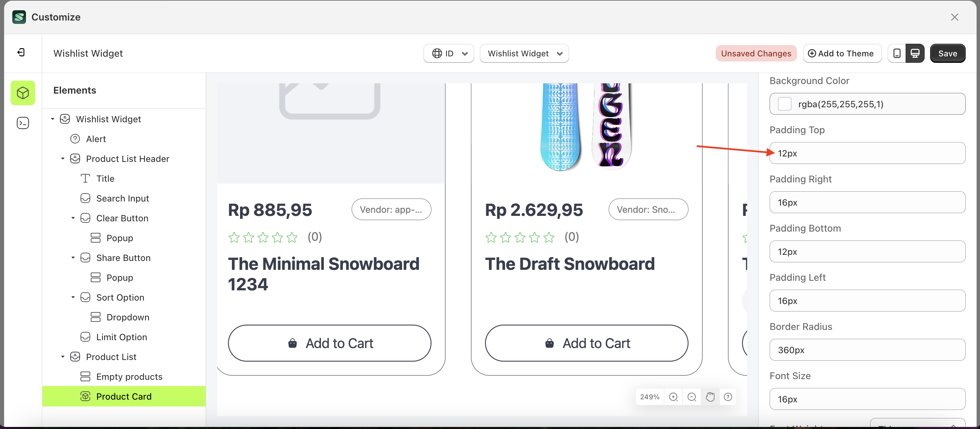The image size is (980, 429).
Task: Click the Add to Theme button
Action: click(x=842, y=53)
